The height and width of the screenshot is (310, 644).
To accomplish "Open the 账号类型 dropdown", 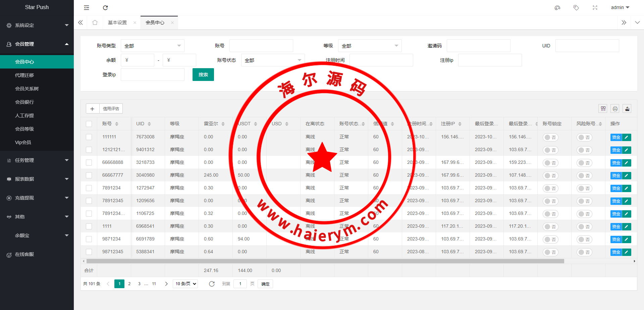I will (152, 46).
